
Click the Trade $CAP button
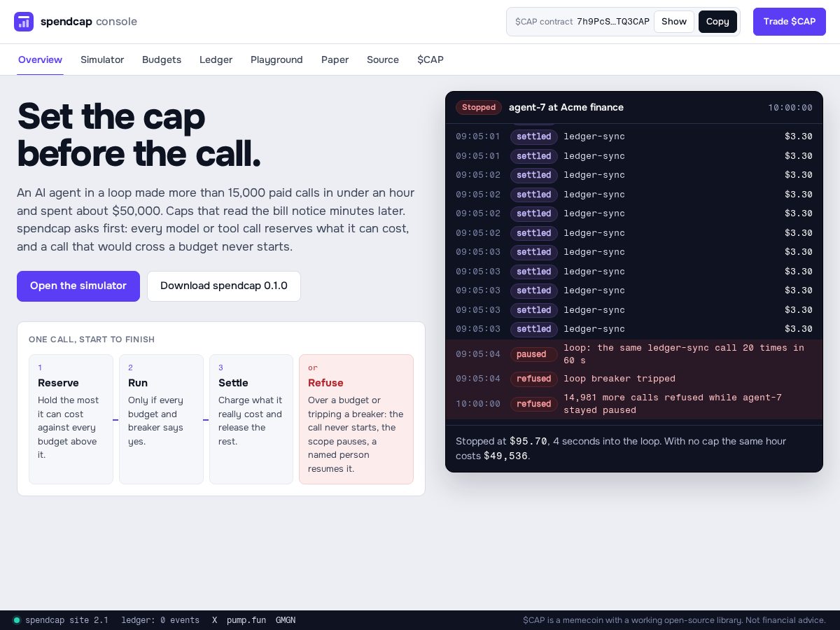pos(790,22)
